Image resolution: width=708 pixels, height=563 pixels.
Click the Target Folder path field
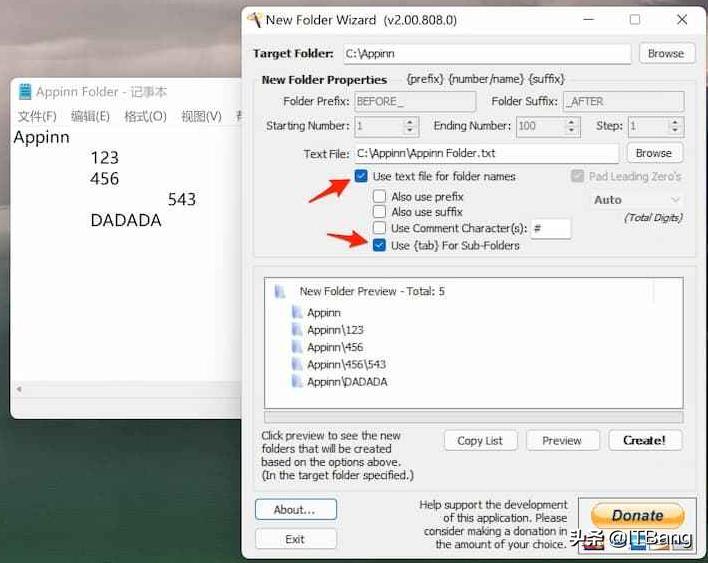(x=487, y=54)
